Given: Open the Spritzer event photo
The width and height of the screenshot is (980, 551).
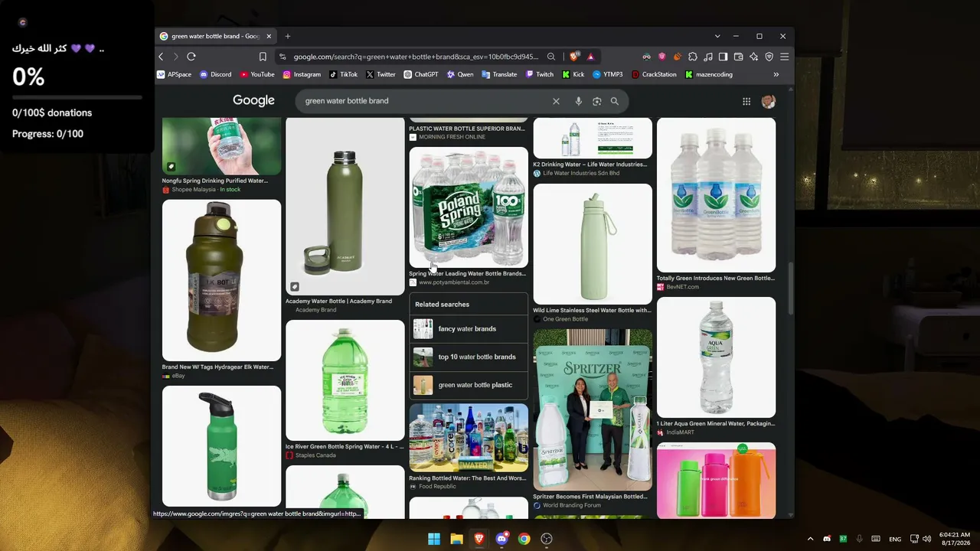Looking at the screenshot, I should click(593, 409).
